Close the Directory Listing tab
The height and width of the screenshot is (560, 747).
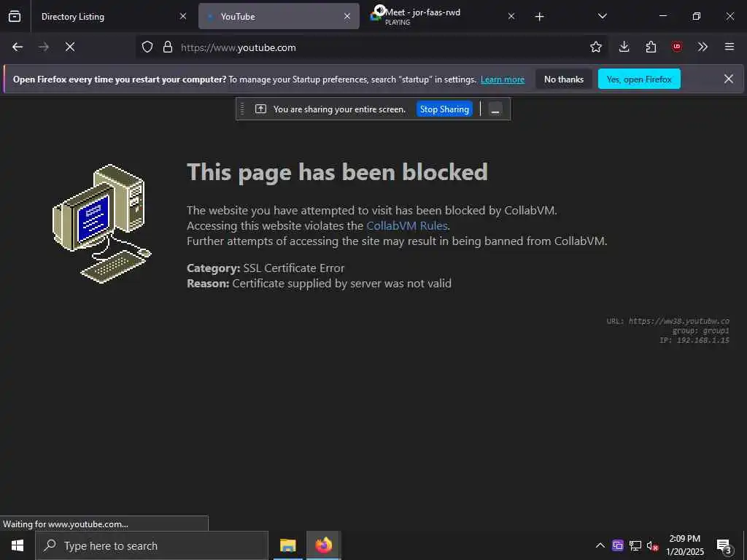tap(183, 16)
